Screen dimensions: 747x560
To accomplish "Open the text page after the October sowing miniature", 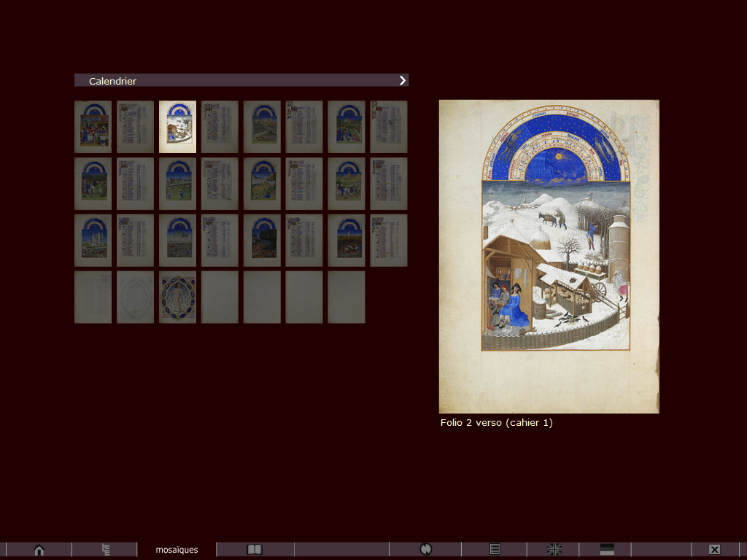I will tap(220, 241).
